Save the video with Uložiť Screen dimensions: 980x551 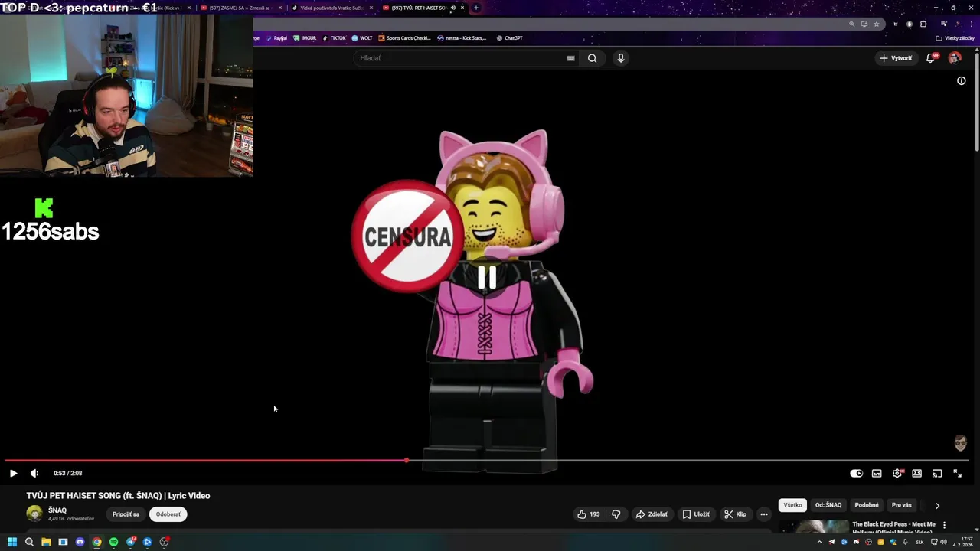pyautogui.click(x=696, y=514)
